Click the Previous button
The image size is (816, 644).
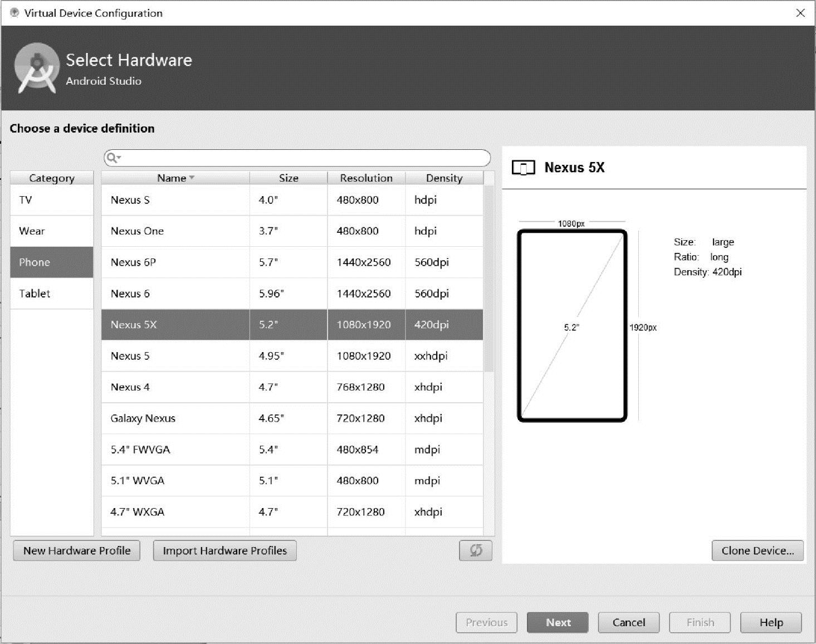487,622
